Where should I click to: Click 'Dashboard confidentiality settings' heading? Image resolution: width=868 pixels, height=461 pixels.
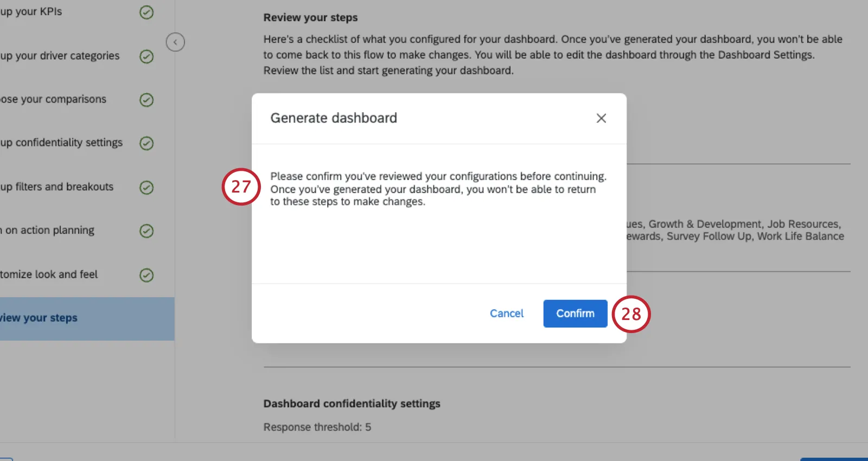[x=352, y=404]
